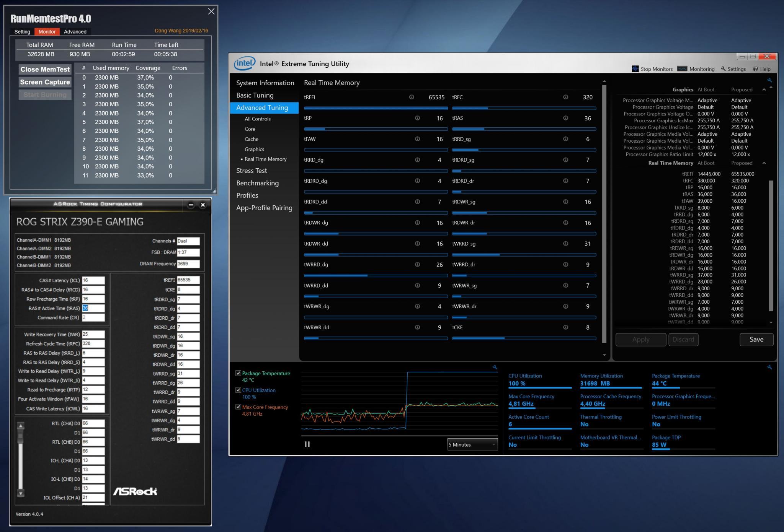Screen dimensions: 784x532
Task: Select Advanced Tuning in XTU sidebar
Action: tap(264, 108)
